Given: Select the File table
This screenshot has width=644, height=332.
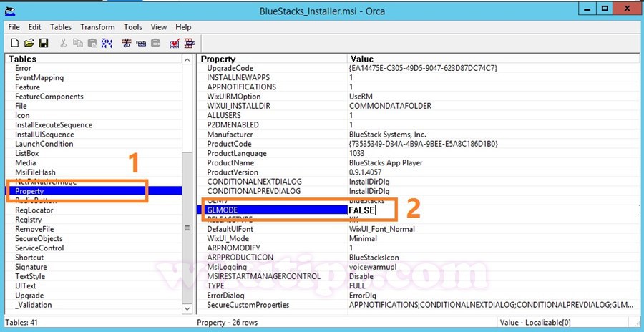Looking at the screenshot, I should click(21, 106).
